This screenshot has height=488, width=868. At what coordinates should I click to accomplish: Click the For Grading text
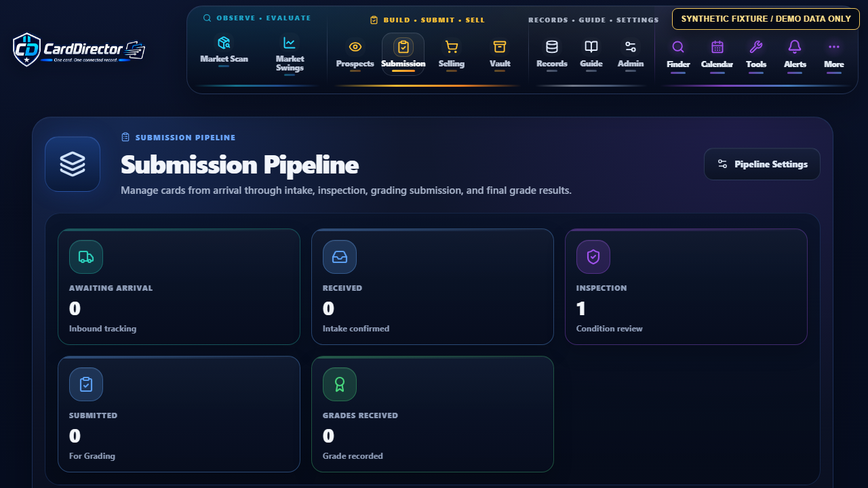[92, 456]
